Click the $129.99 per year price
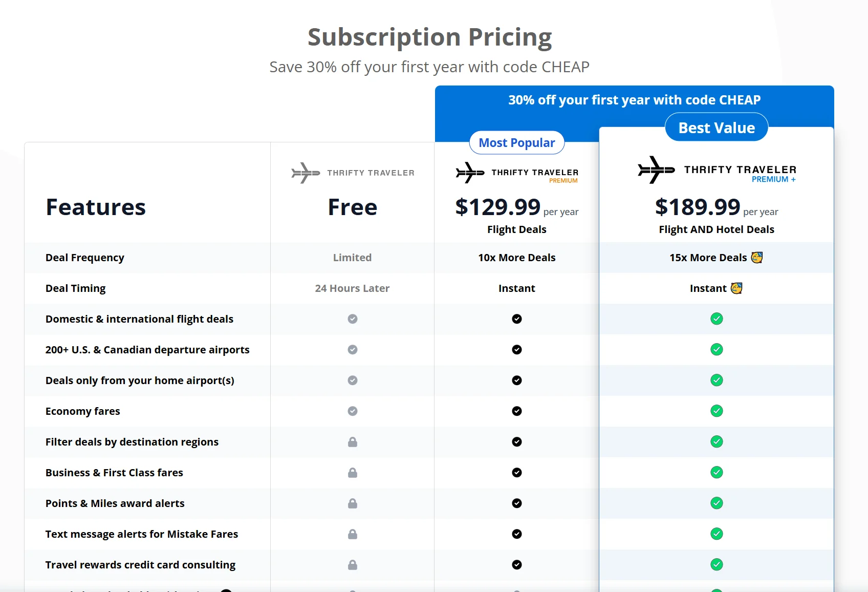 [x=517, y=207]
